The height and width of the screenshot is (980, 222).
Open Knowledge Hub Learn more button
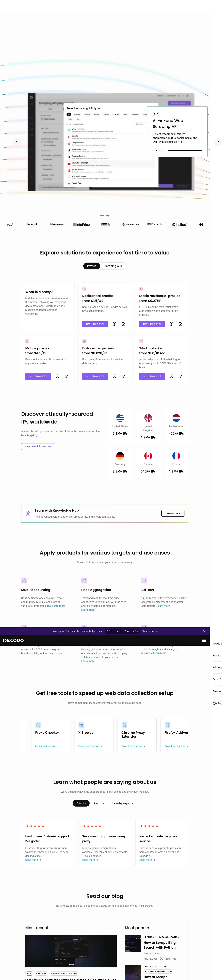(173, 513)
